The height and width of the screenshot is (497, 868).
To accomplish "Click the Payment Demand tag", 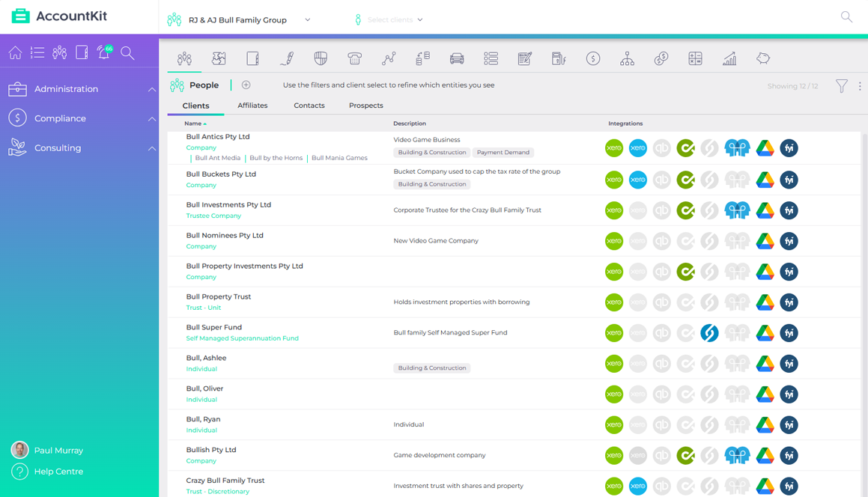I will [x=503, y=152].
